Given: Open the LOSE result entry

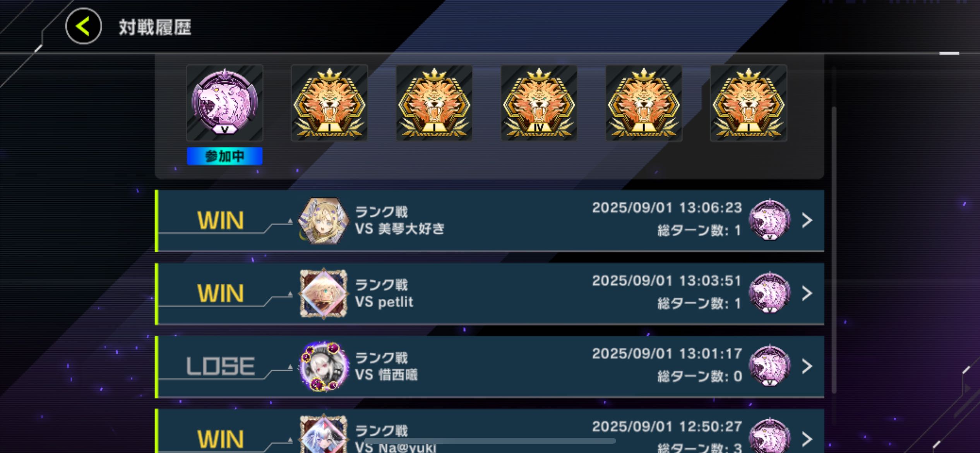Looking at the screenshot, I should pos(221,366).
